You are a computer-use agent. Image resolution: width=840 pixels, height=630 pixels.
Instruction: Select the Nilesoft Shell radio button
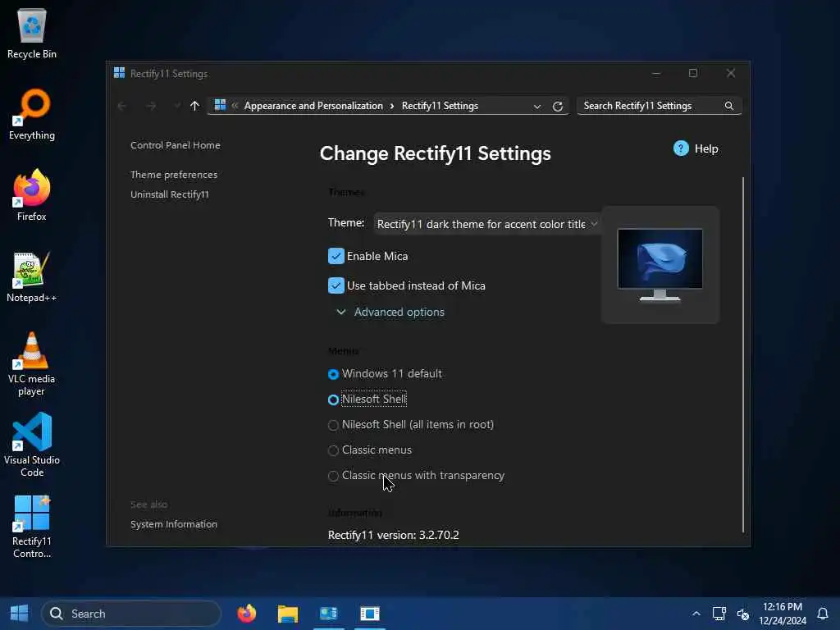[333, 399]
